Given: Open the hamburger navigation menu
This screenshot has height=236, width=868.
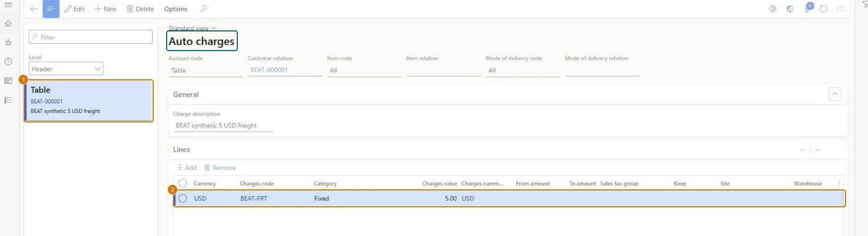Looking at the screenshot, I should (8, 5).
